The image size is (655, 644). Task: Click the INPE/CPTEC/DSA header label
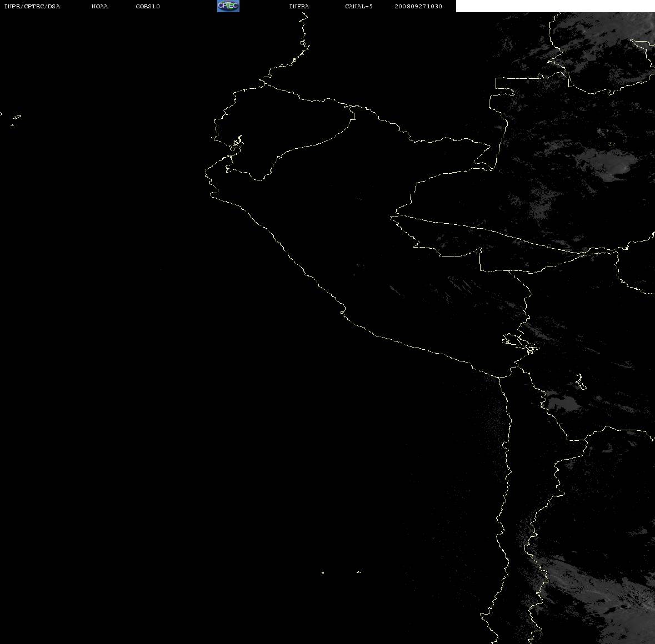pos(32,6)
